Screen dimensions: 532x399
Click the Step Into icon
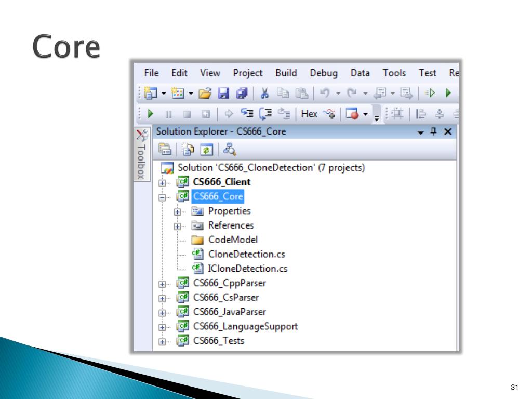(x=247, y=113)
